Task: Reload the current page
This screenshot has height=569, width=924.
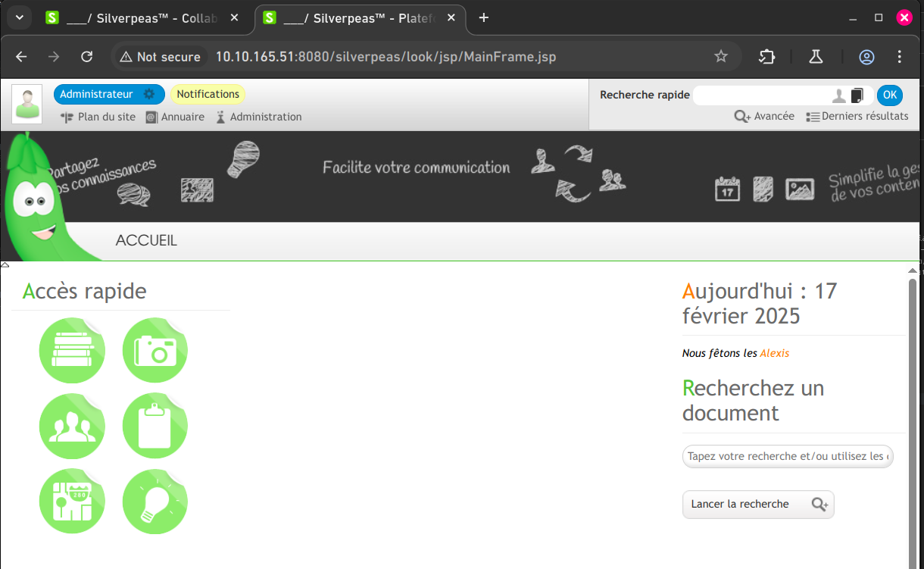Action: [x=87, y=57]
